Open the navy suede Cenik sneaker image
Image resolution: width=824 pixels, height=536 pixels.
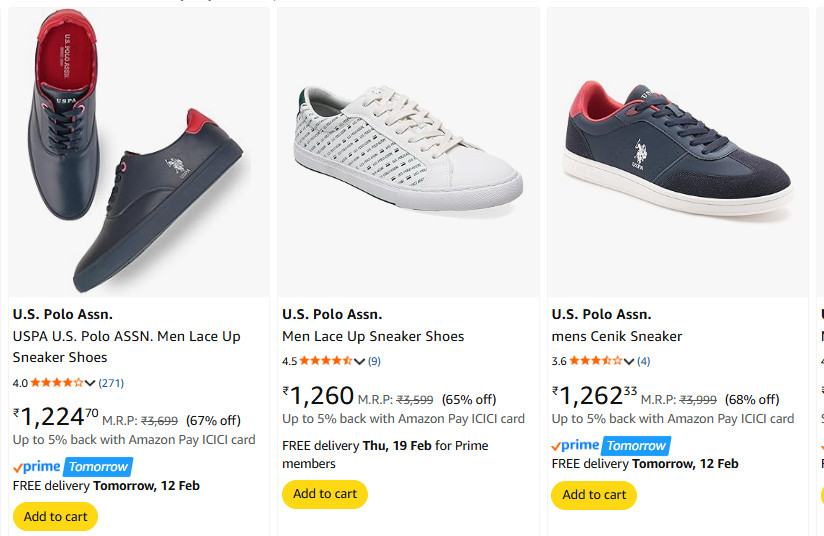point(678,150)
